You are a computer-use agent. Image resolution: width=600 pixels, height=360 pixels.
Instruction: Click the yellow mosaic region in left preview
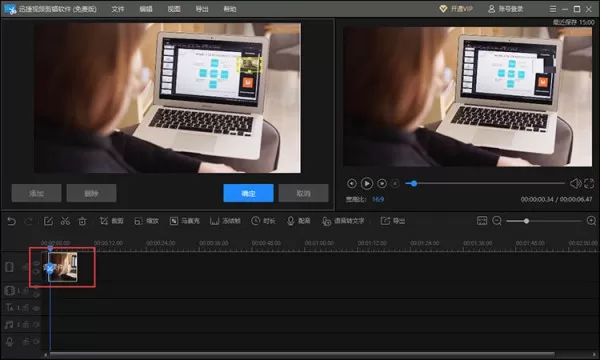[x=249, y=65]
